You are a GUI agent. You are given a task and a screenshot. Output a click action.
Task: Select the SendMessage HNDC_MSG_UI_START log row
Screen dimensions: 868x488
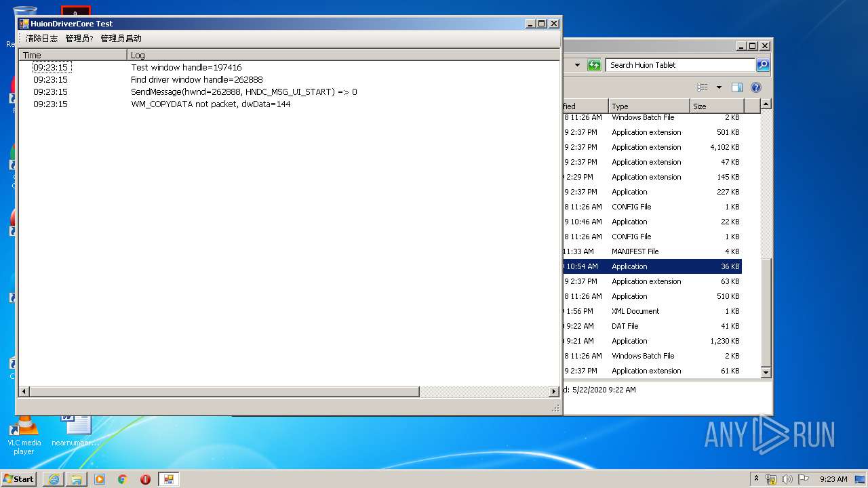(x=243, y=92)
